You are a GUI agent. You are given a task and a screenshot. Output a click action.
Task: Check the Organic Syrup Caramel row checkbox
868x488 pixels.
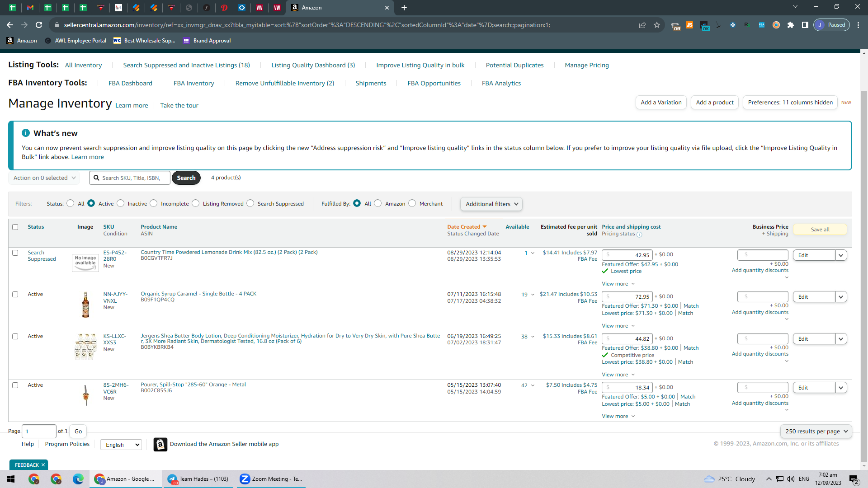tap(15, 294)
